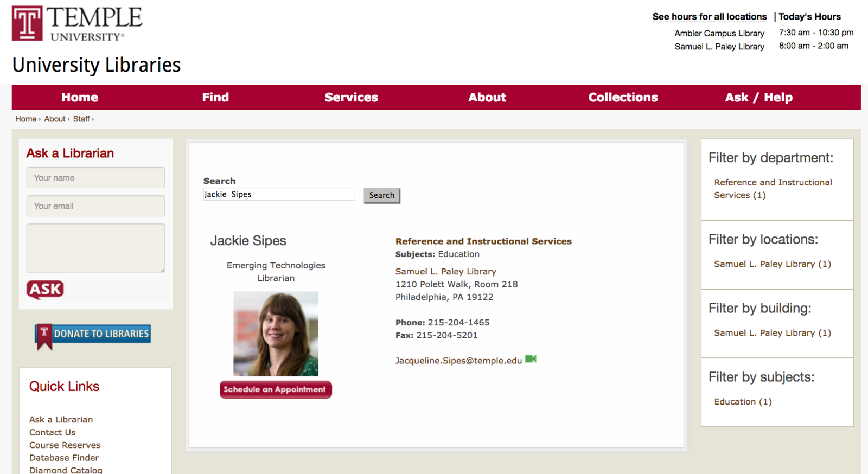Filter by subjects Education (1)
868x474 pixels.
click(743, 402)
